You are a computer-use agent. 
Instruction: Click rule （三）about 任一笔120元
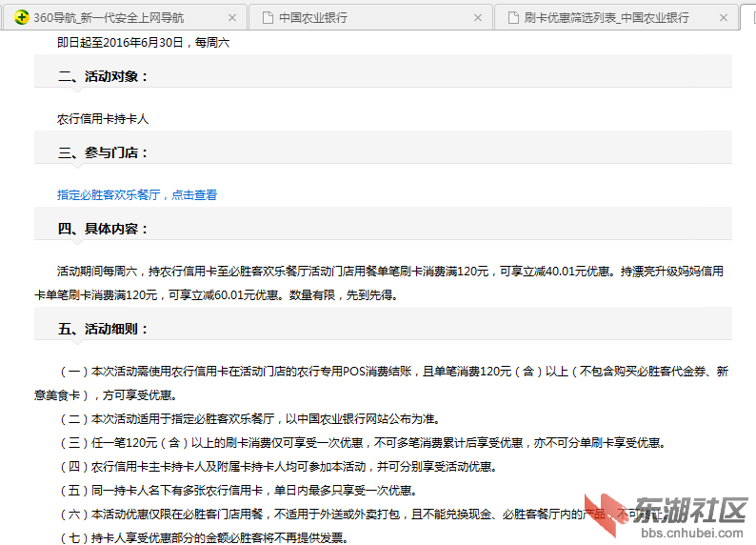coord(363,443)
